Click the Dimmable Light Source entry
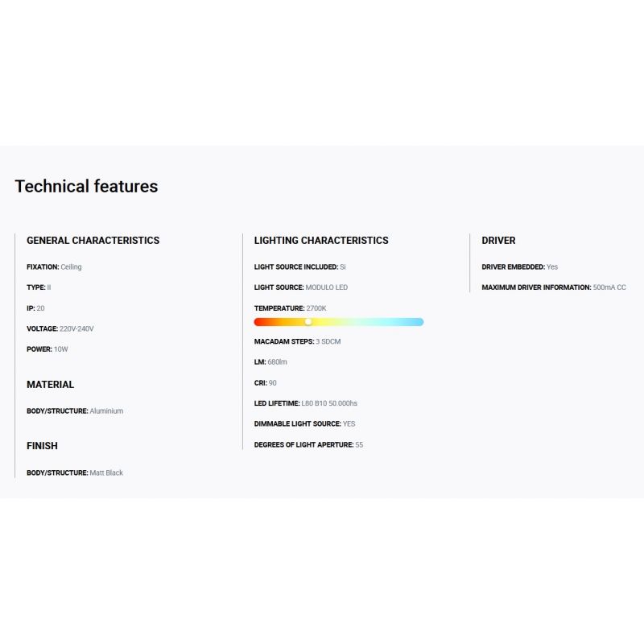644x644 pixels. click(x=304, y=424)
